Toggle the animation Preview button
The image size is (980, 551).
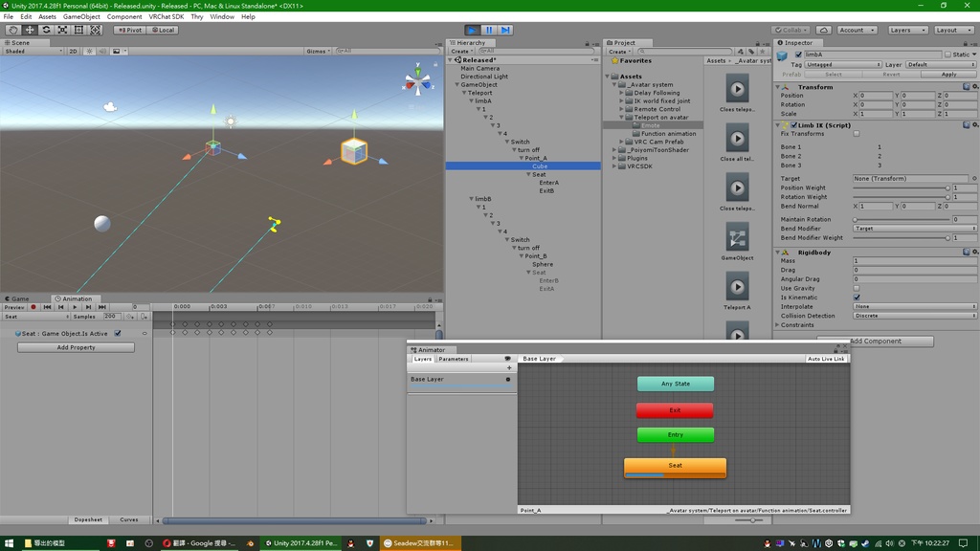tap(13, 307)
